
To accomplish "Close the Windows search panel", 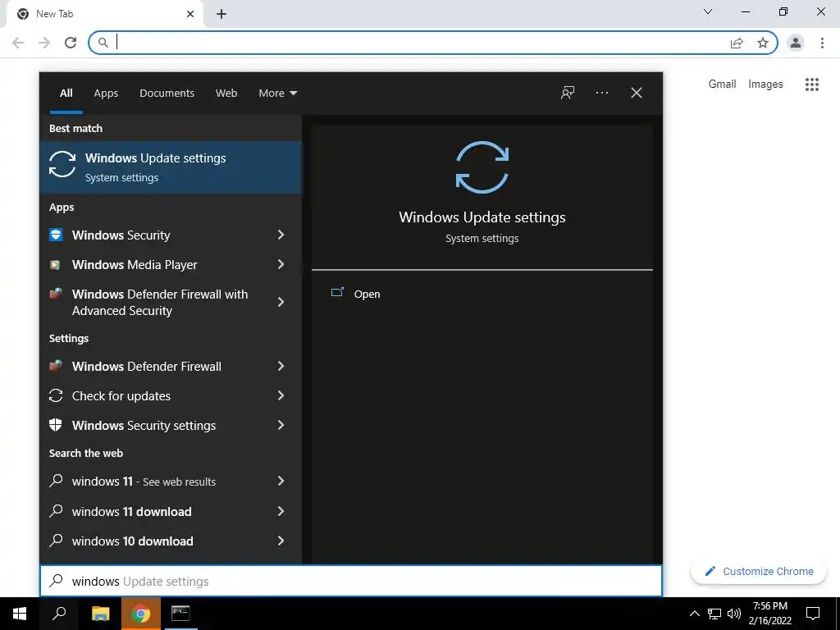I will [x=637, y=93].
